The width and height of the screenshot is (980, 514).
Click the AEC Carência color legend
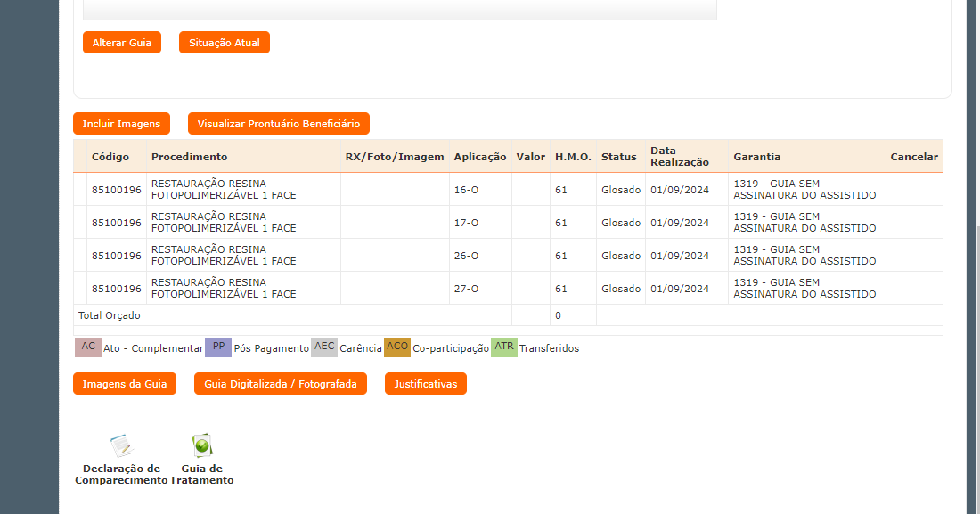(324, 347)
